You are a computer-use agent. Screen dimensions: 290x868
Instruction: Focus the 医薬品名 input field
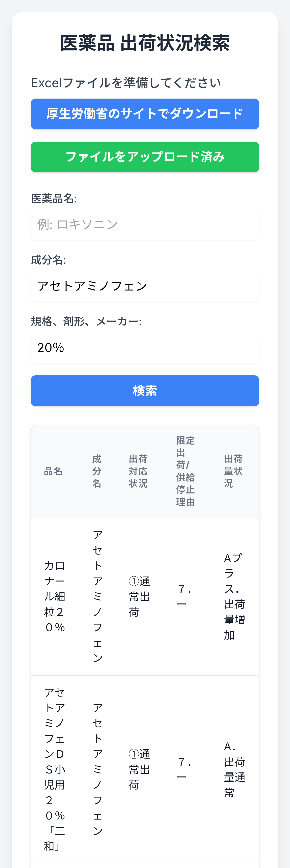pos(145,225)
